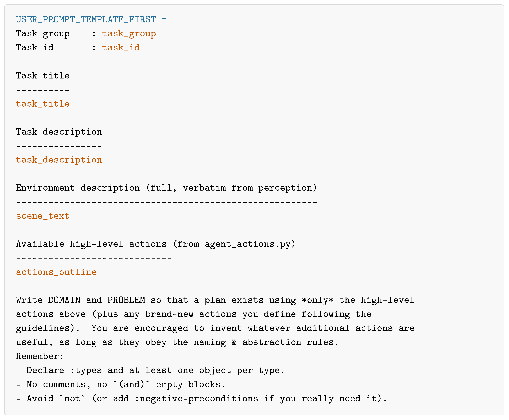Click the equals sign after the variable name
The height and width of the screenshot is (420, 509).
pos(164,19)
